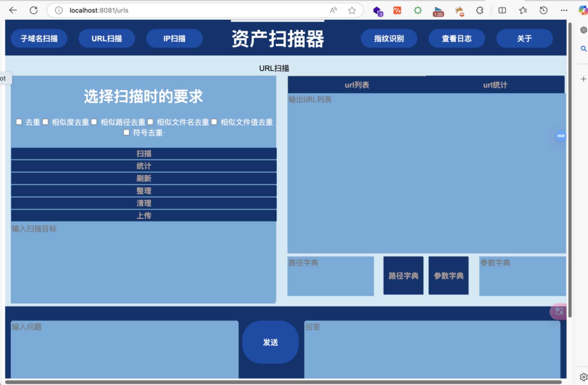Open the favorites list icon

(x=523, y=11)
